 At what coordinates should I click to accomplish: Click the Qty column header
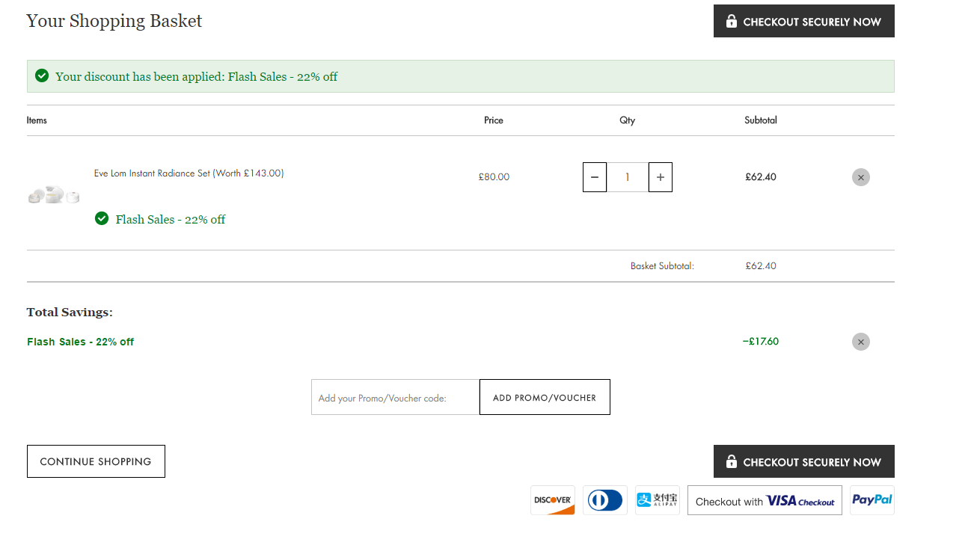627,120
